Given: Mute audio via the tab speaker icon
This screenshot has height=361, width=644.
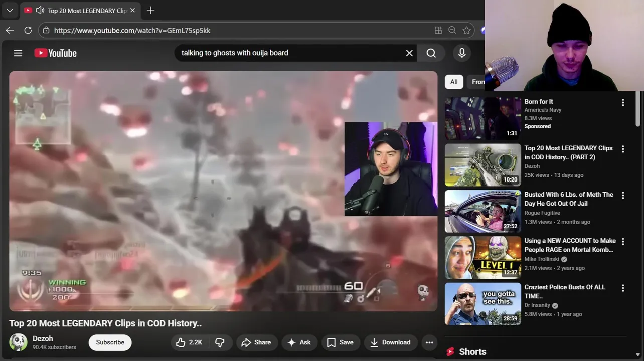Looking at the screenshot, I should 40,10.
